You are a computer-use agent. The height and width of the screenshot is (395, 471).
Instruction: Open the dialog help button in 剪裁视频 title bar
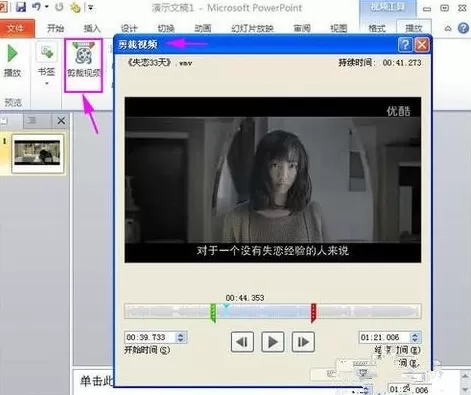coord(405,44)
